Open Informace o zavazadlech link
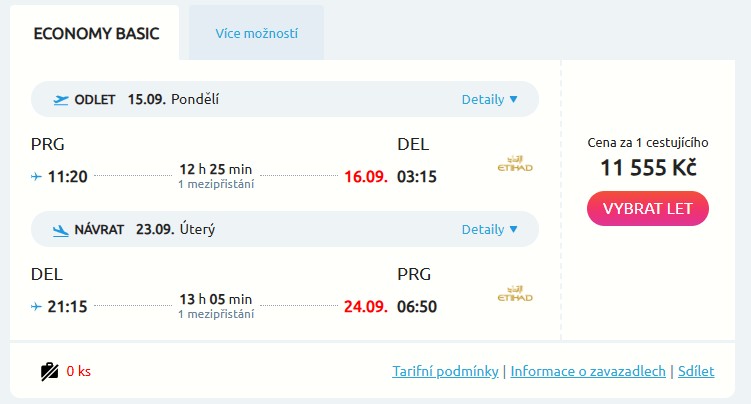 588,372
